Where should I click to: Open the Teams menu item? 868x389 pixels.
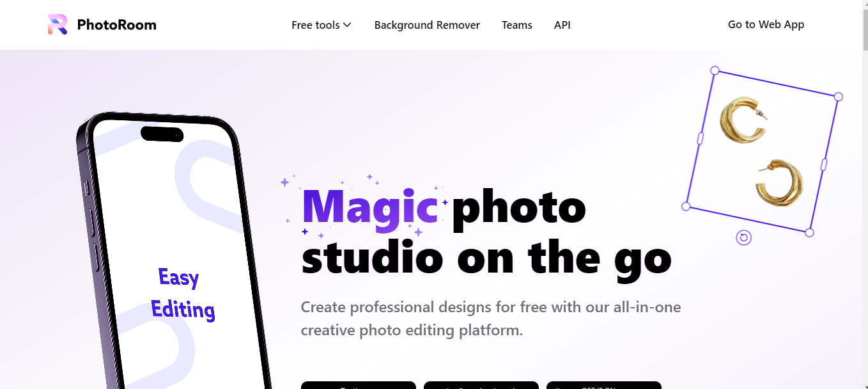click(x=517, y=25)
